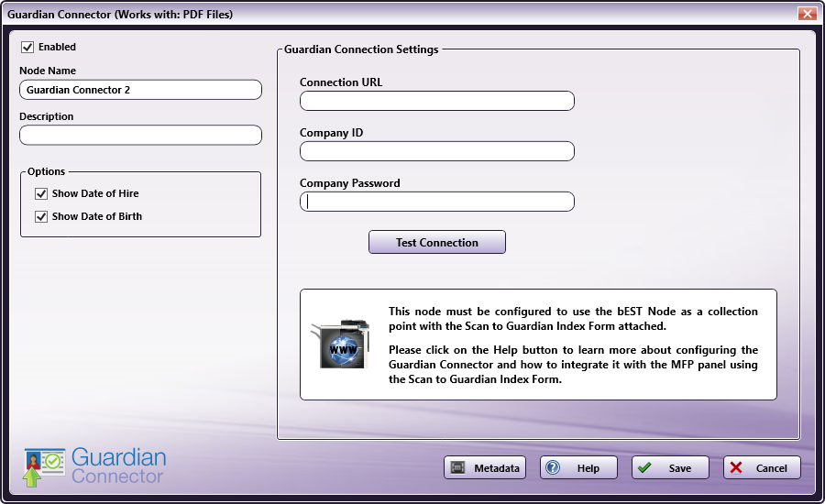This screenshot has width=825, height=504.
Task: Click the Test Connection button
Action: [x=436, y=242]
